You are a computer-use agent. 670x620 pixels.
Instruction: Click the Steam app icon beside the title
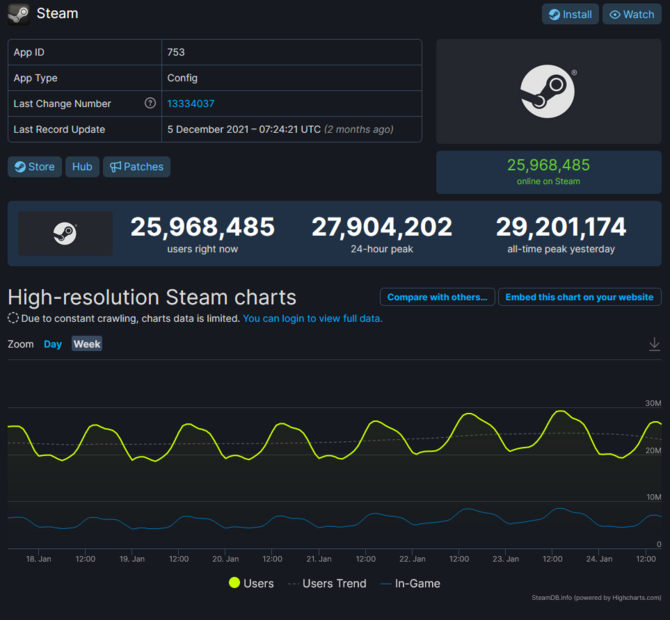pyautogui.click(x=18, y=14)
